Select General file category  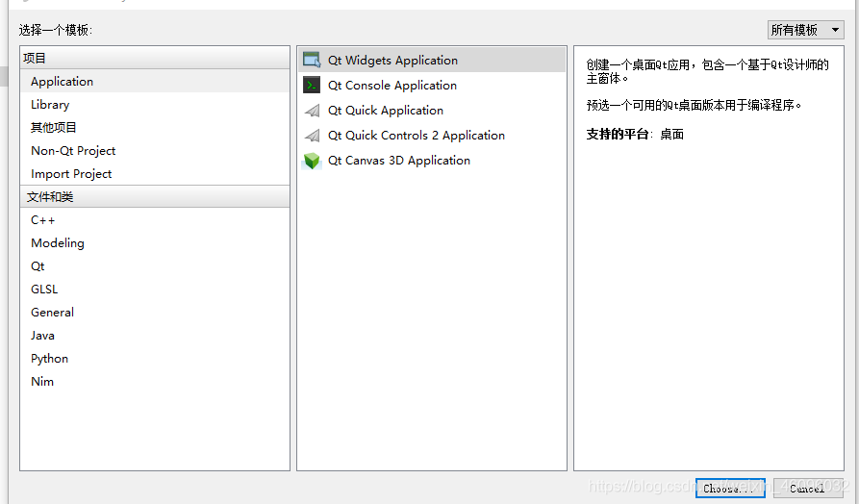pos(155,312)
